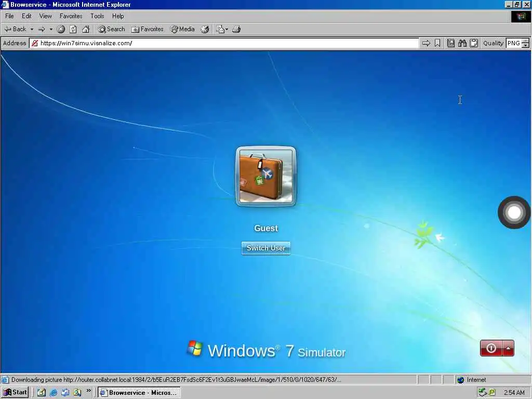Click the page icon beside the URL
Screen dimensions: 532x399
35,43
